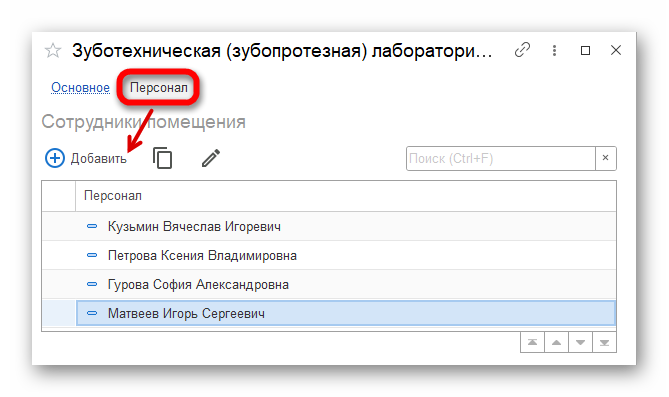This screenshot has height=397, width=669.
Task: Jump to the last row of list
Action: tap(604, 342)
